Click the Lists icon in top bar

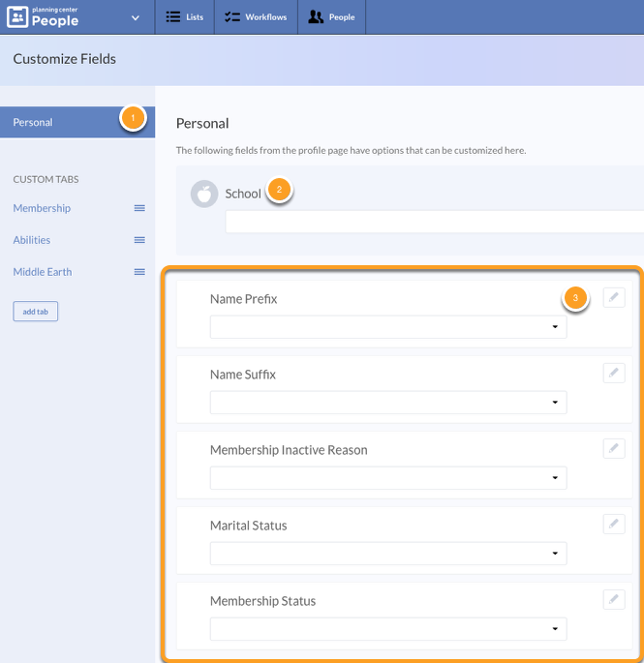coord(173,16)
